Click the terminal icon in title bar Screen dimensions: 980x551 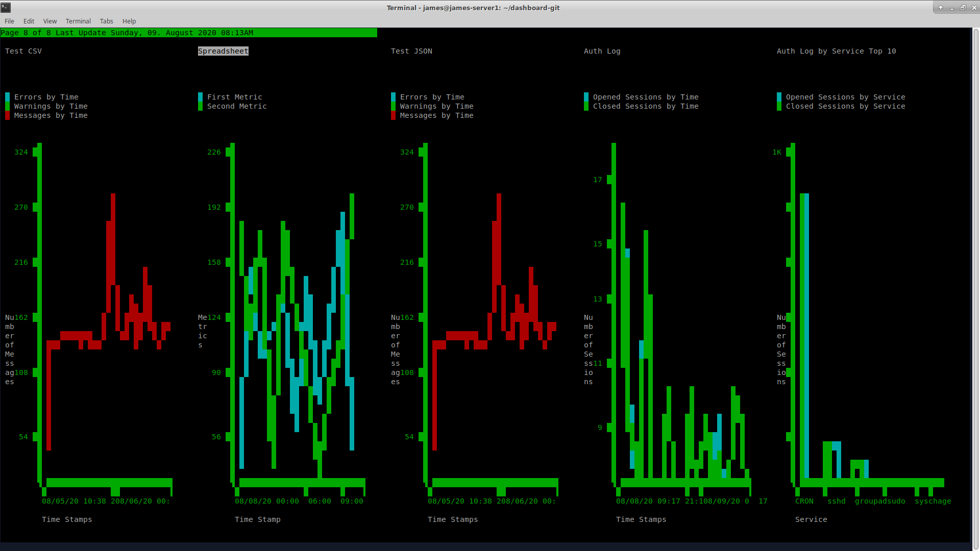pyautogui.click(x=6, y=8)
